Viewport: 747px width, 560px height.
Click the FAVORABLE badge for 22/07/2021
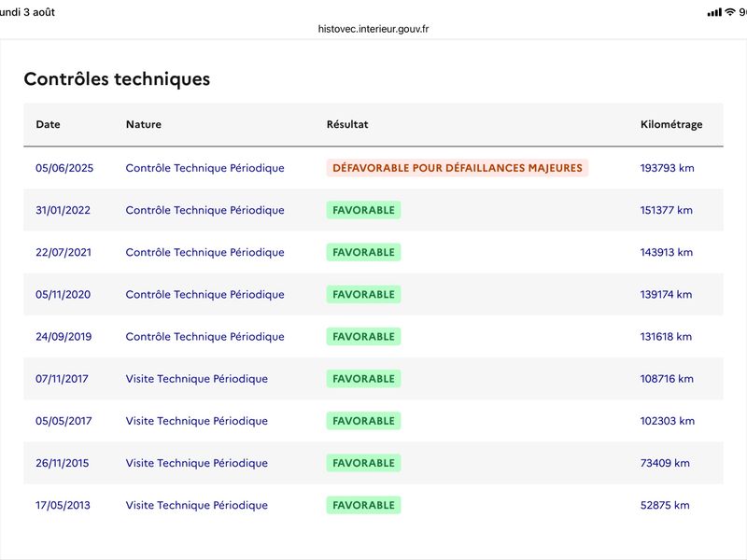tap(363, 252)
